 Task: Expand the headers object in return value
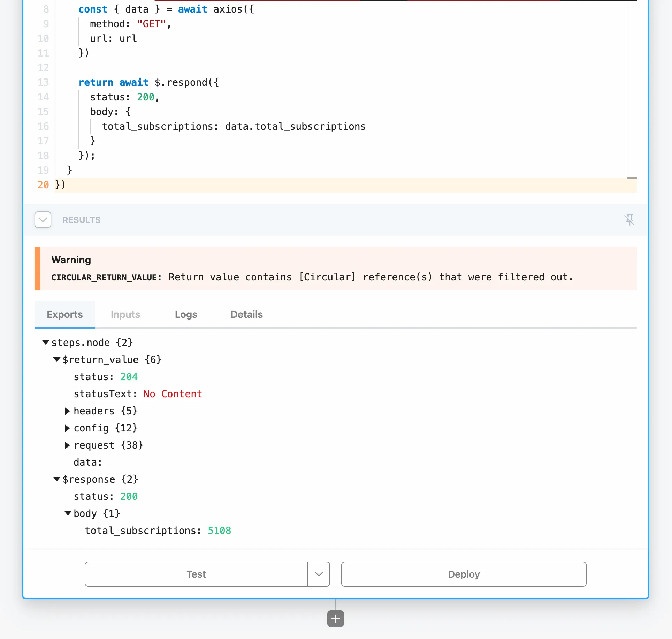pyautogui.click(x=67, y=411)
